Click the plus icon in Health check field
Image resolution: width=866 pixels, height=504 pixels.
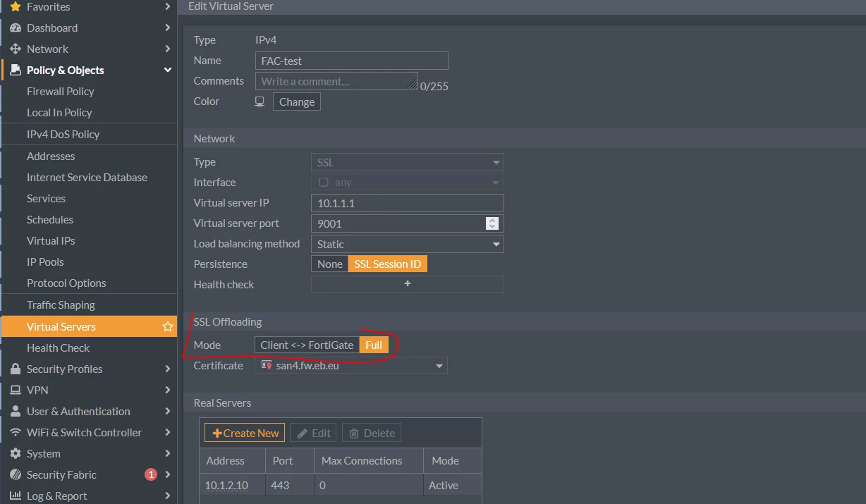tap(408, 284)
